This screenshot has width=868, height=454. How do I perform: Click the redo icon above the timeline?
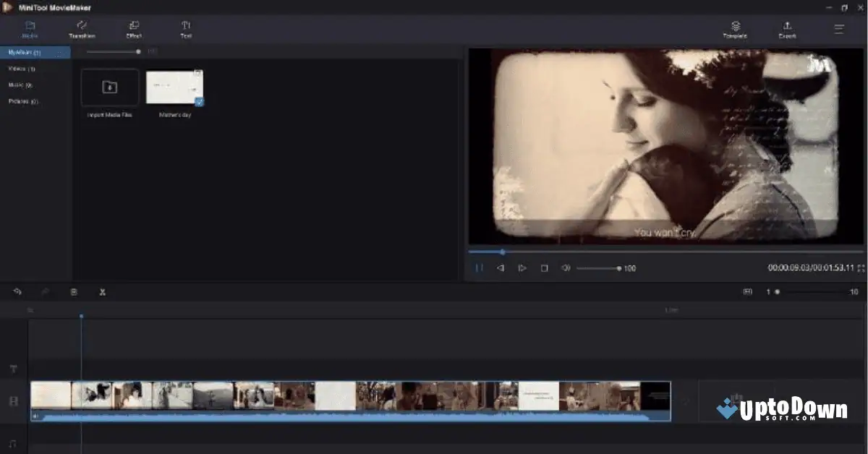pos(45,291)
